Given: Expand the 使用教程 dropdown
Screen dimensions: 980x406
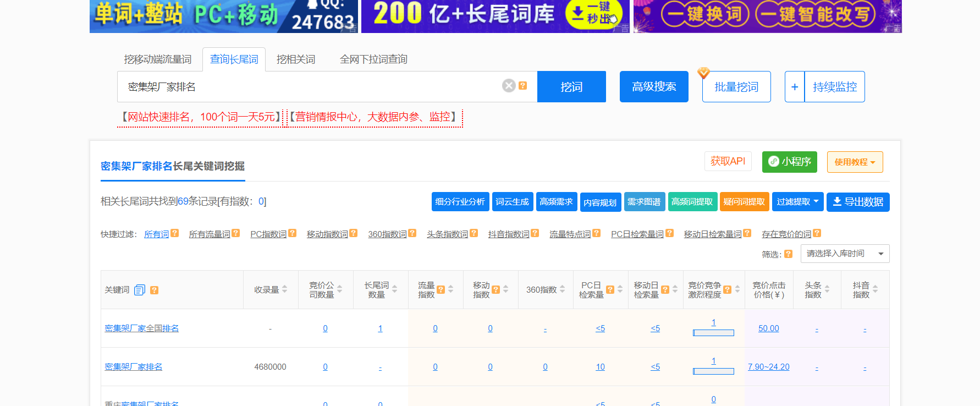Looking at the screenshot, I should pos(855,162).
